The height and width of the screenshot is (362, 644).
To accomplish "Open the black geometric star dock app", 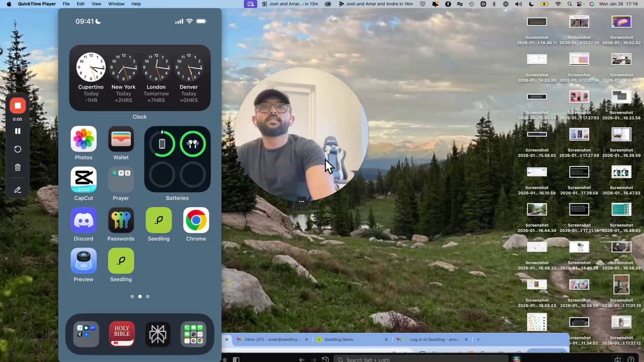I will click(158, 334).
